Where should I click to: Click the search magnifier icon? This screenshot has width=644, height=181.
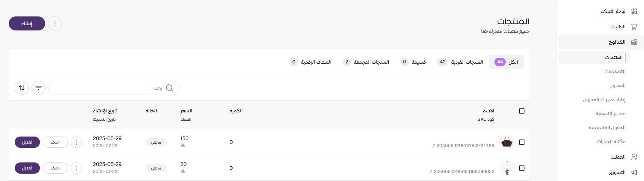tap(169, 88)
